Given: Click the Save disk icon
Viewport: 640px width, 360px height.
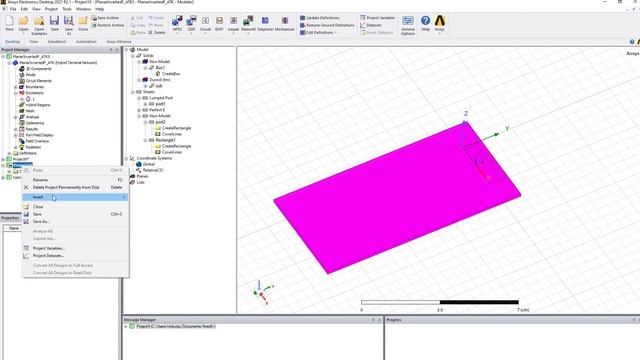Looking at the screenshot, I should pyautogui.click(x=54, y=23).
